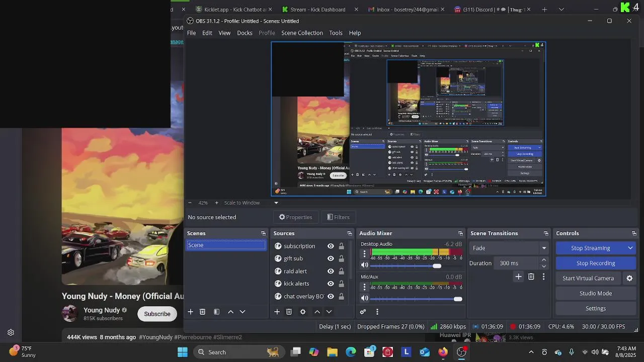
Task: Remove selected source trash icon
Action: (289, 312)
